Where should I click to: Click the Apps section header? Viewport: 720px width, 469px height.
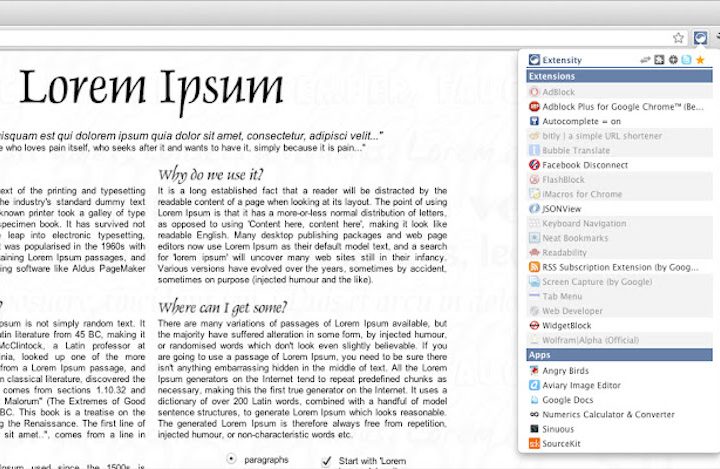619,355
